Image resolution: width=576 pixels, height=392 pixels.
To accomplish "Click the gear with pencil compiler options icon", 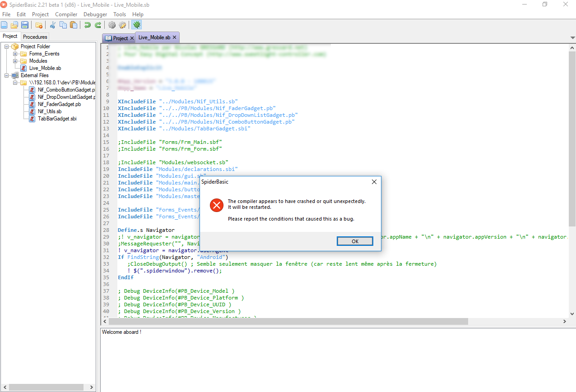I will point(122,25).
